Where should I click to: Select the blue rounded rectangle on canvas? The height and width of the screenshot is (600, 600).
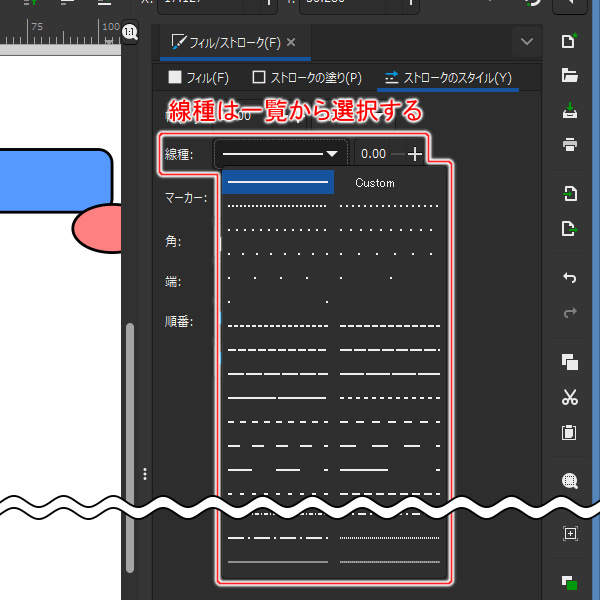tap(56, 180)
